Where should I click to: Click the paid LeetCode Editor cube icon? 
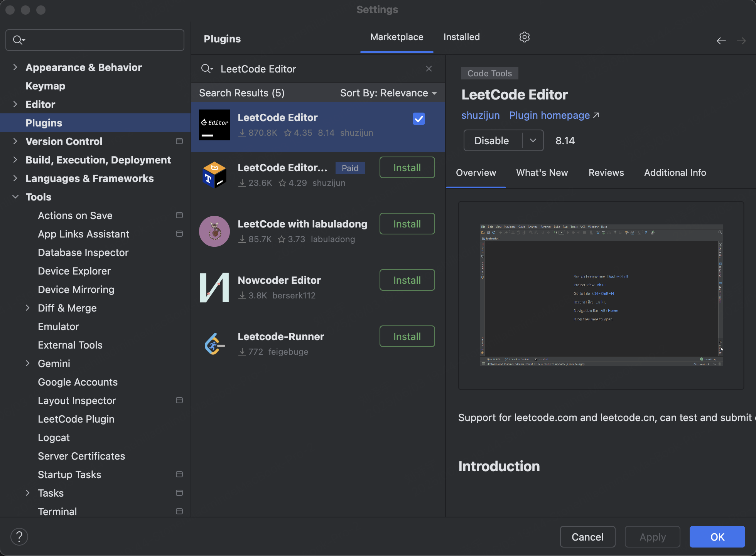click(214, 175)
